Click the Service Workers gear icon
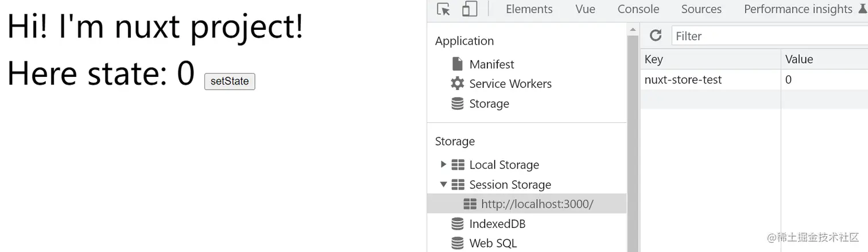Screen dimensions: 868x252 coord(458,84)
